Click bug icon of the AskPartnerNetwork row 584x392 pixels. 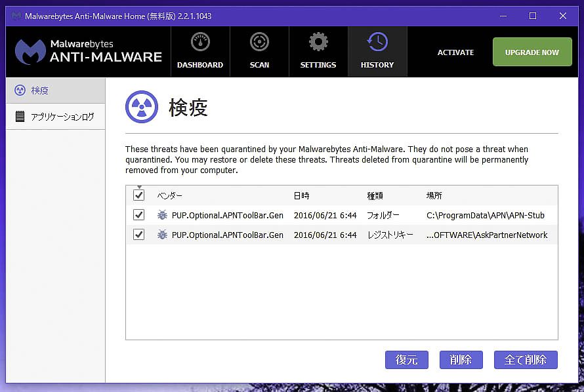[x=162, y=235]
